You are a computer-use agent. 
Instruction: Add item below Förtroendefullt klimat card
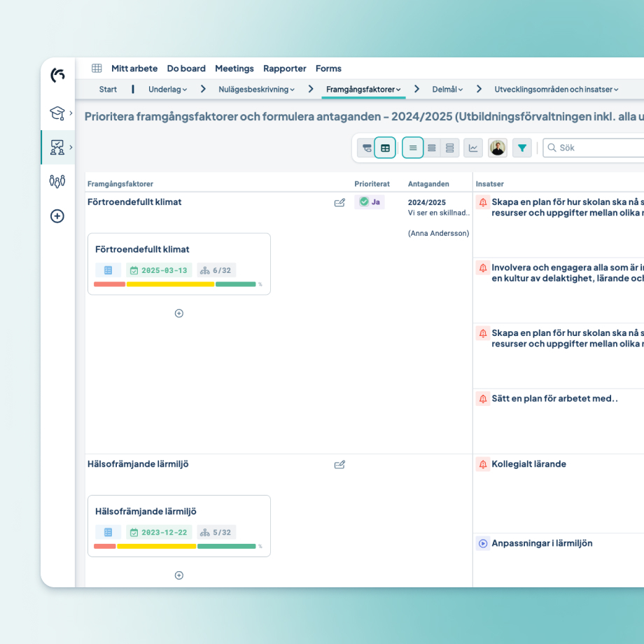pos(178,314)
